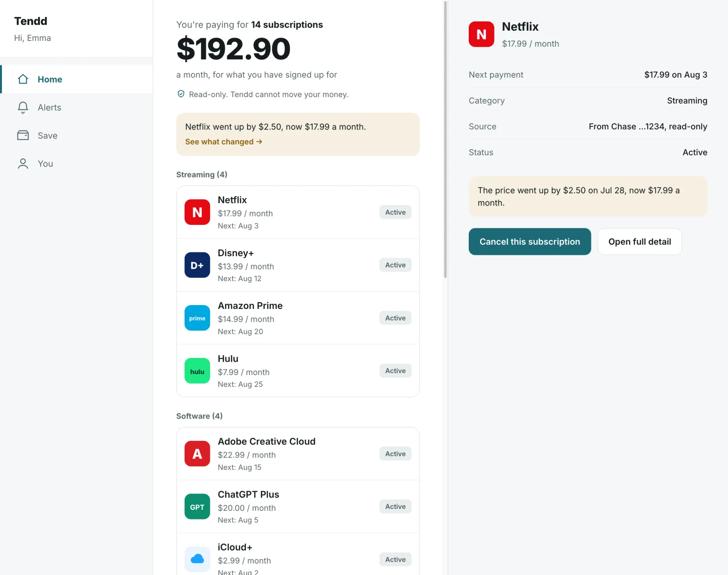The width and height of the screenshot is (728, 575).
Task: Click the Disney+ logo icon
Action: pyautogui.click(x=197, y=265)
